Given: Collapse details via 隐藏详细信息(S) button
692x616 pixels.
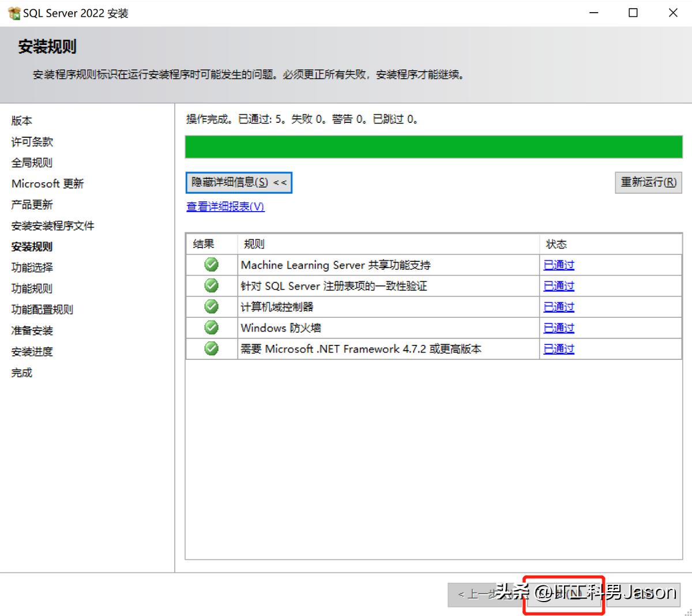Looking at the screenshot, I should click(238, 182).
